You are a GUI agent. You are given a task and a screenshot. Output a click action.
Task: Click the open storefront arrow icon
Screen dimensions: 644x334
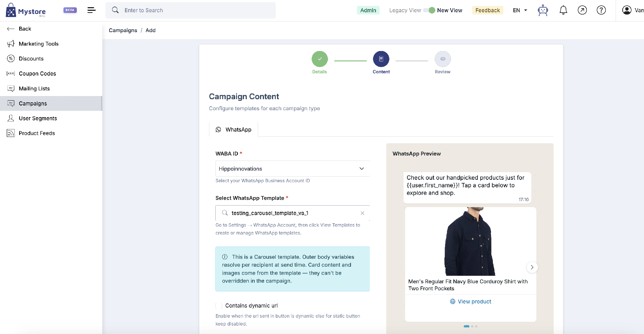(582, 10)
